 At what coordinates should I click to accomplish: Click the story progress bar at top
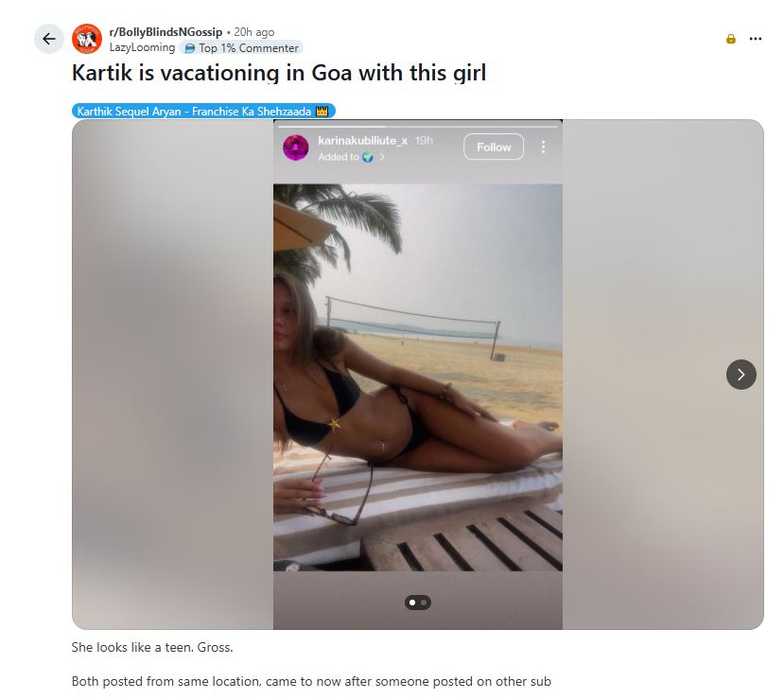[417, 127]
